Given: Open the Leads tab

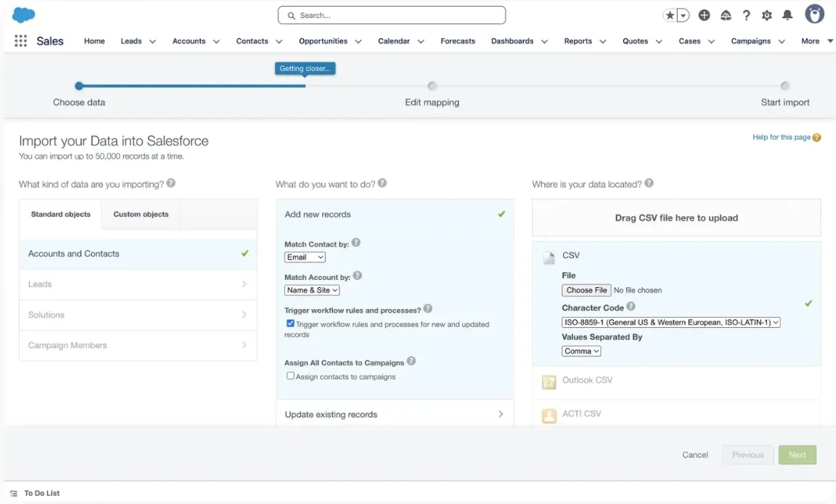Looking at the screenshot, I should pyautogui.click(x=131, y=41).
